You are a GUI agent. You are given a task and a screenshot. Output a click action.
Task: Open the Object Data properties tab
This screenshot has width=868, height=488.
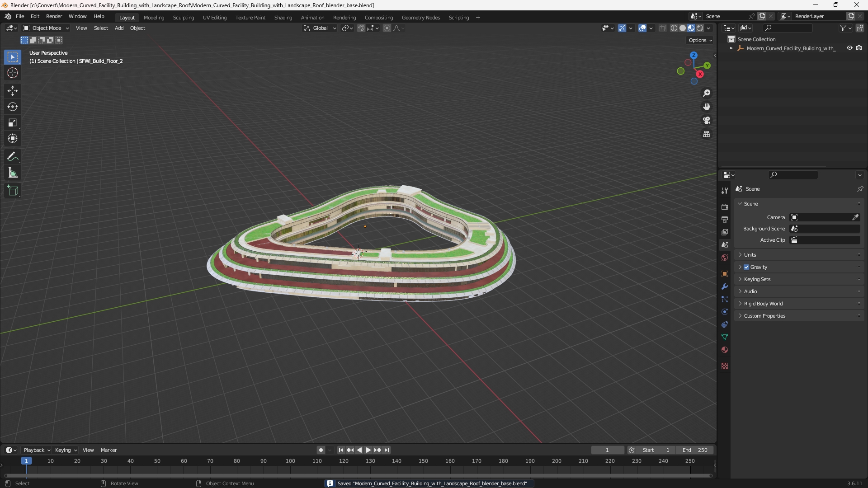point(725,337)
